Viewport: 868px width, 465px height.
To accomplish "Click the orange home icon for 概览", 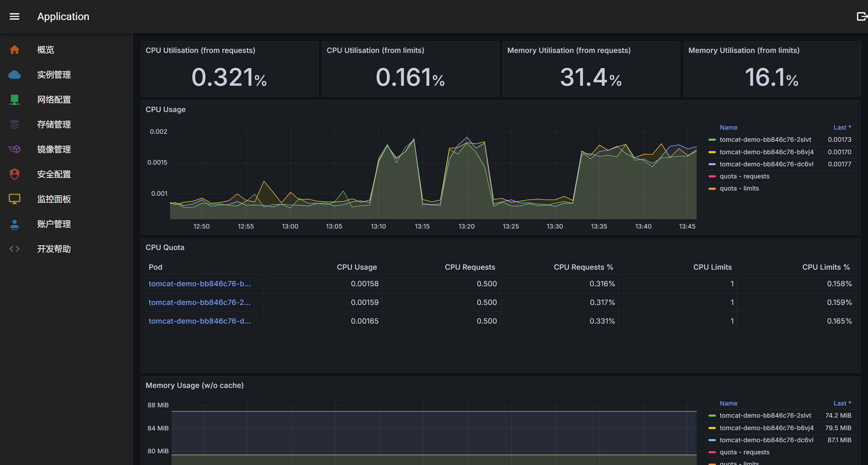I will click(x=15, y=50).
